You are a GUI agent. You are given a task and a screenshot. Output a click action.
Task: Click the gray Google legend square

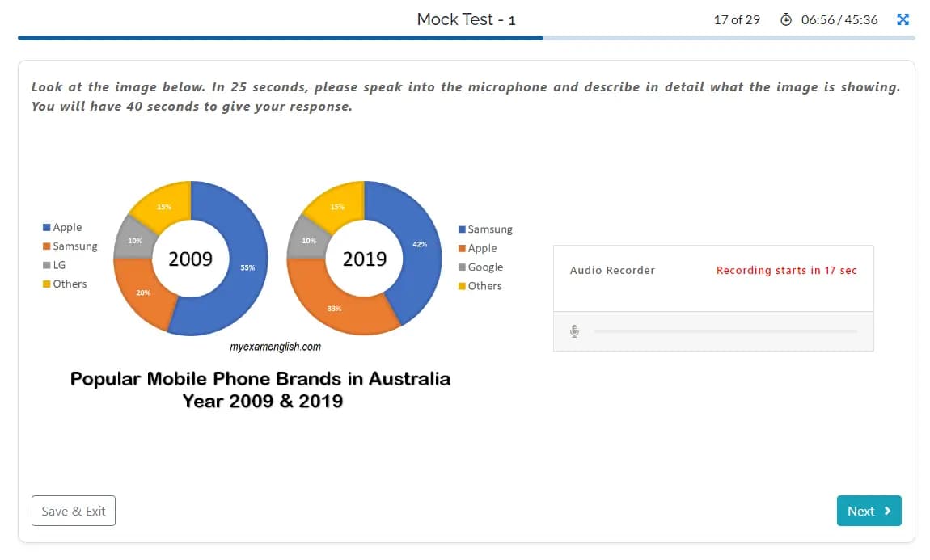(x=462, y=267)
